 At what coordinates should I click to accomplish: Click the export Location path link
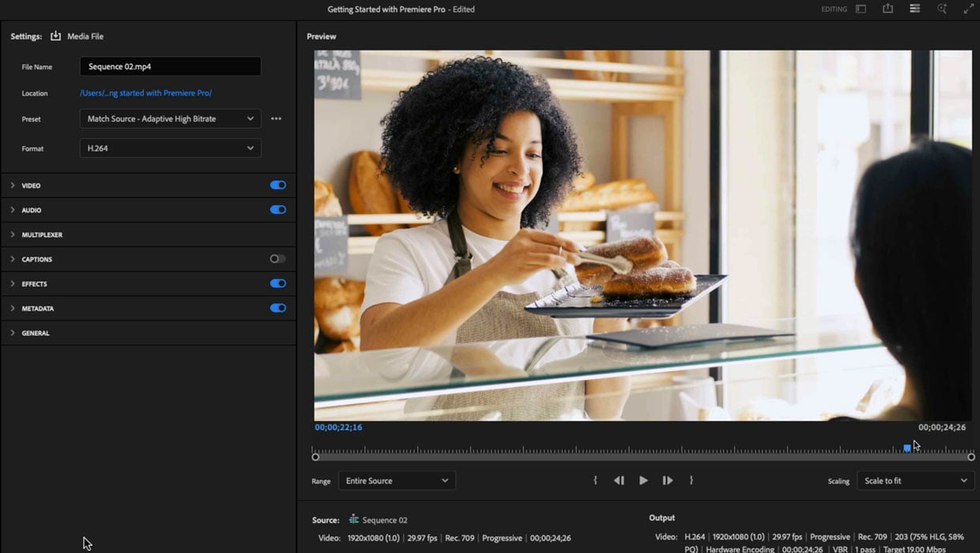[x=145, y=93]
